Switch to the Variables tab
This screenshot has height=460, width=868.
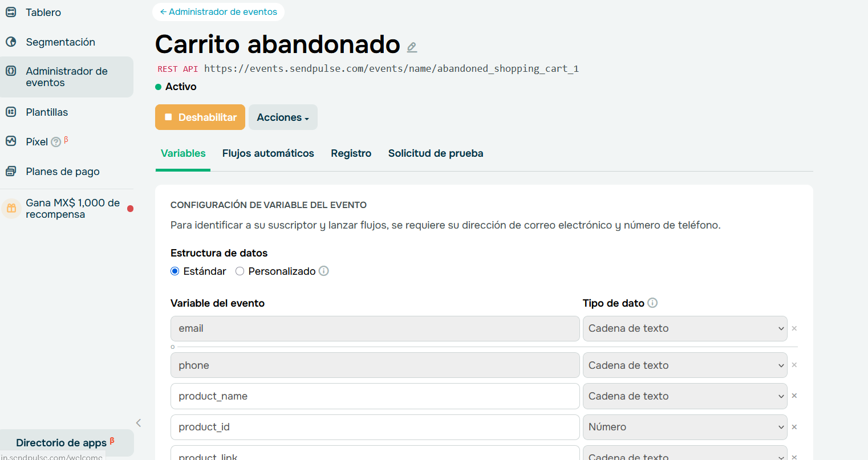pos(183,153)
